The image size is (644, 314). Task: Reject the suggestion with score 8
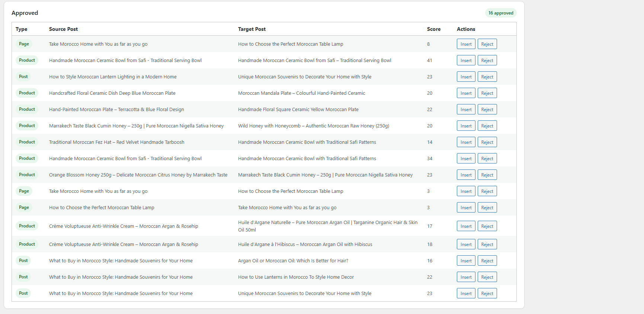coord(487,44)
